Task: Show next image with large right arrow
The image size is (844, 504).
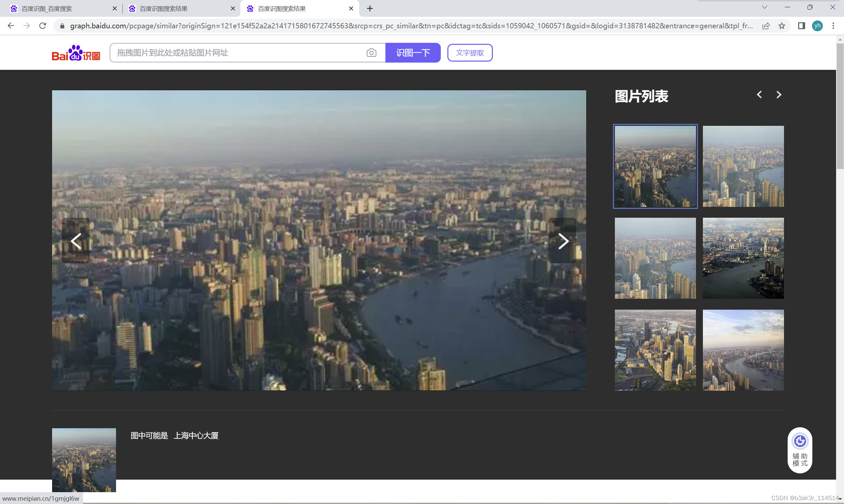Action: [562, 241]
